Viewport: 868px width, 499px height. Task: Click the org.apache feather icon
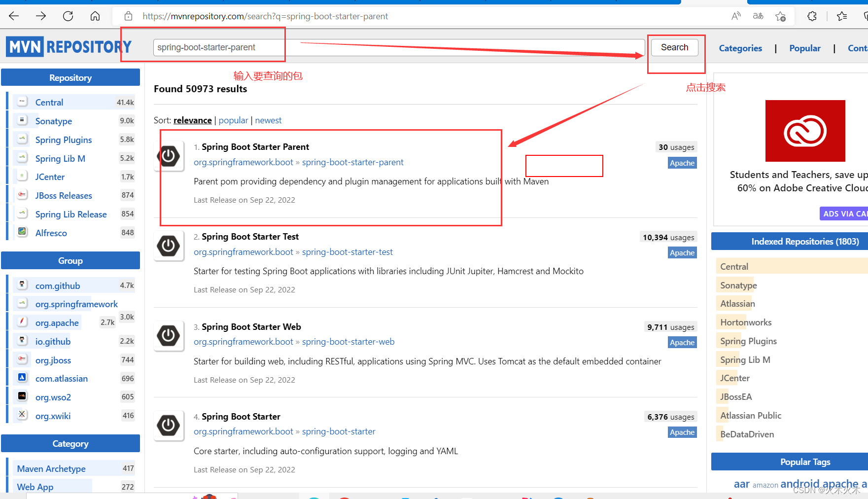click(x=22, y=321)
